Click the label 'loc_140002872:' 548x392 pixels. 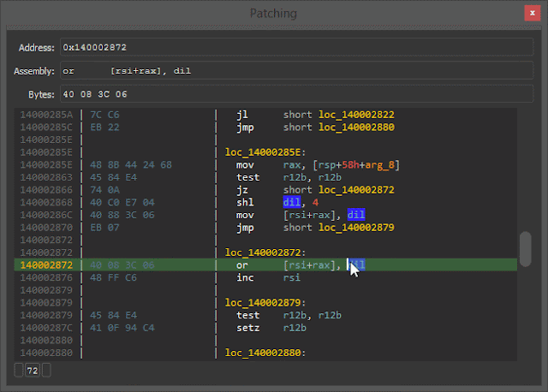click(x=265, y=252)
